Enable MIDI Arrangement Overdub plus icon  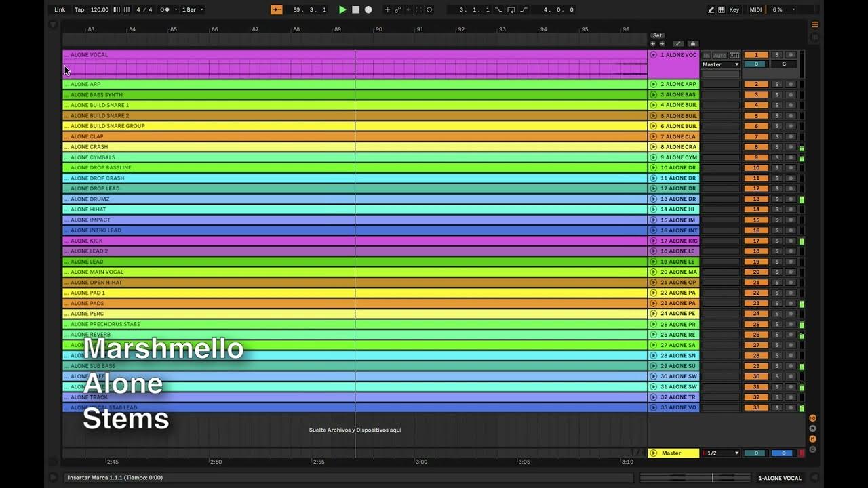pos(387,9)
